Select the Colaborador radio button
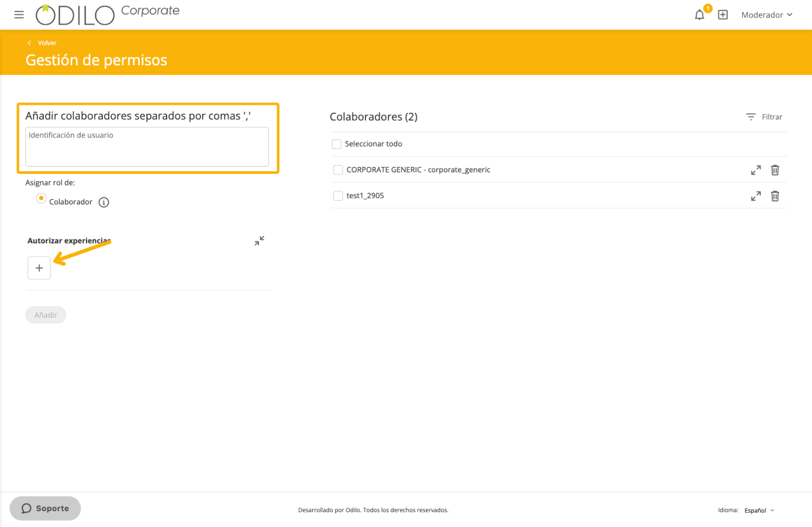This screenshot has height=527, width=812. point(41,198)
